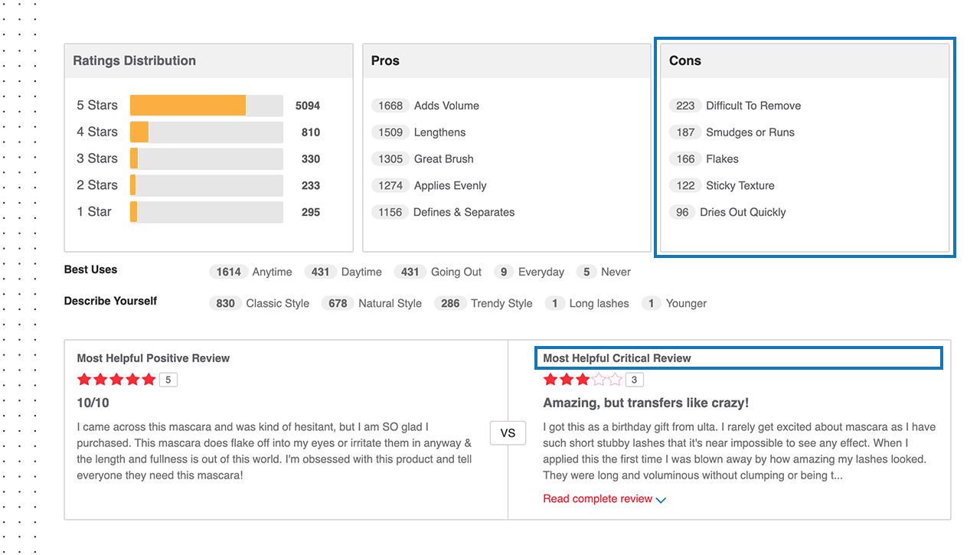Image resolution: width=980 pixels, height=555 pixels.
Task: Filter by Great Brush pro
Action: point(423,159)
